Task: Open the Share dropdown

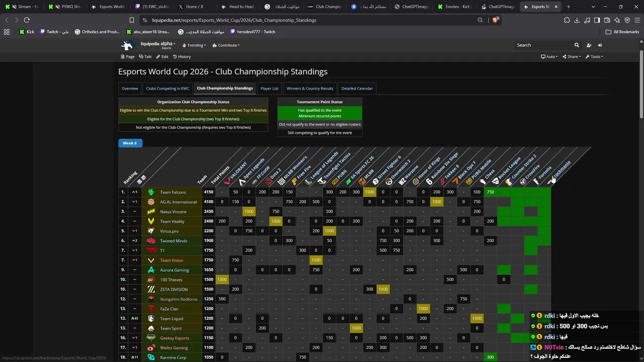Action: pos(571,57)
